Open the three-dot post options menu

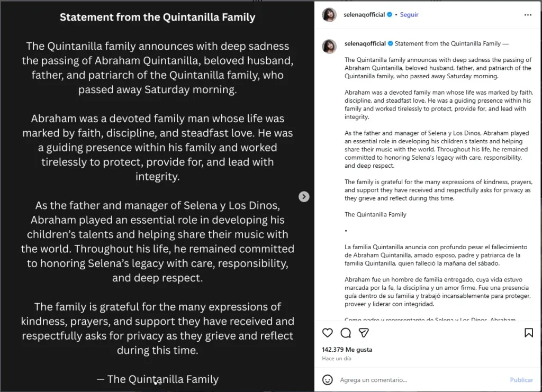tap(528, 15)
